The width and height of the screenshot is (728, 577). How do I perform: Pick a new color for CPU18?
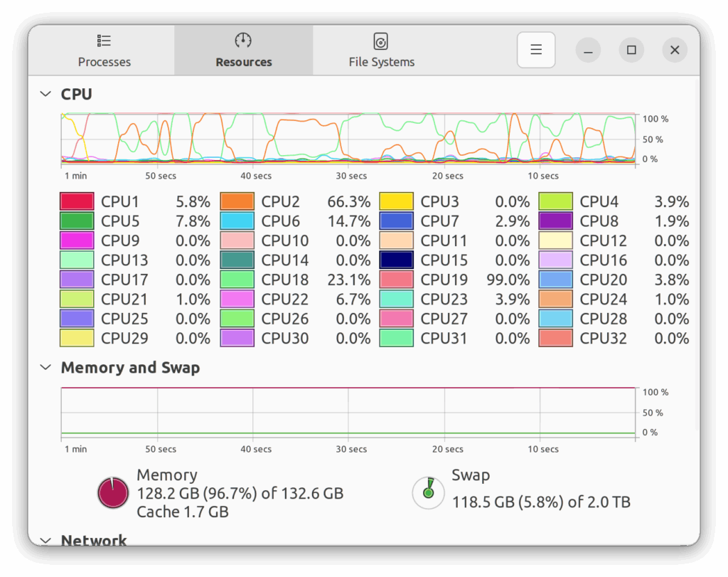click(237, 280)
